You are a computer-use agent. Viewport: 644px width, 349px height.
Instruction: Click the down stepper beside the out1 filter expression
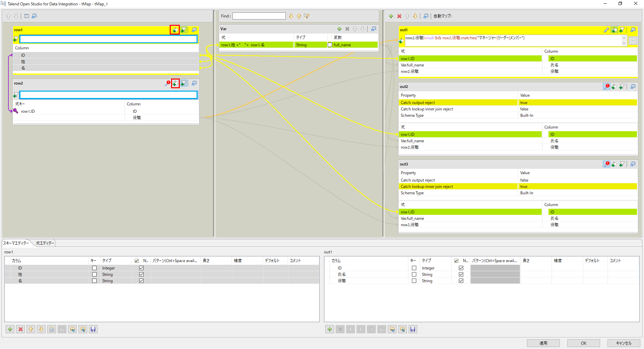624,43
